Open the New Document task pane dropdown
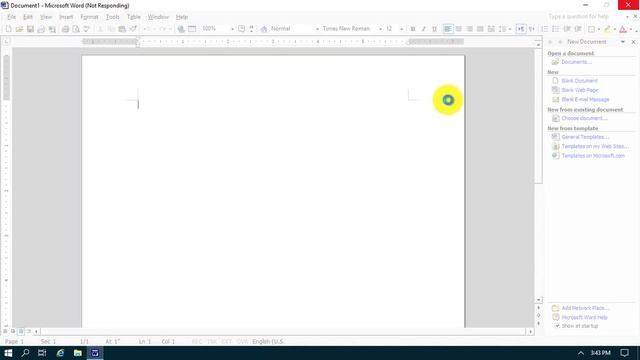This screenshot has height=360, width=640. pyautogui.click(x=623, y=42)
